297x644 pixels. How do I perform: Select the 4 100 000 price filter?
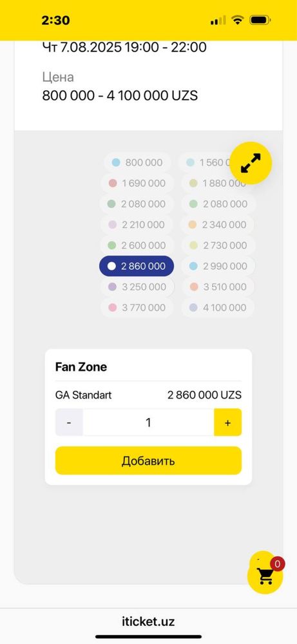coord(218,308)
